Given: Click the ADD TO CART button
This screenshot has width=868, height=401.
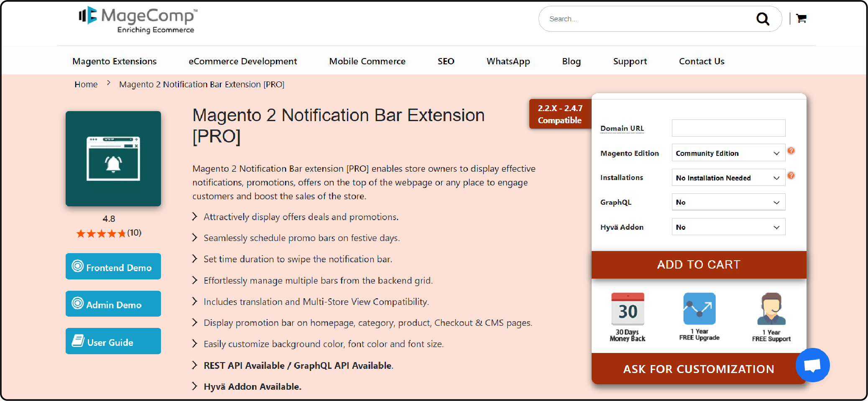Looking at the screenshot, I should (x=699, y=265).
